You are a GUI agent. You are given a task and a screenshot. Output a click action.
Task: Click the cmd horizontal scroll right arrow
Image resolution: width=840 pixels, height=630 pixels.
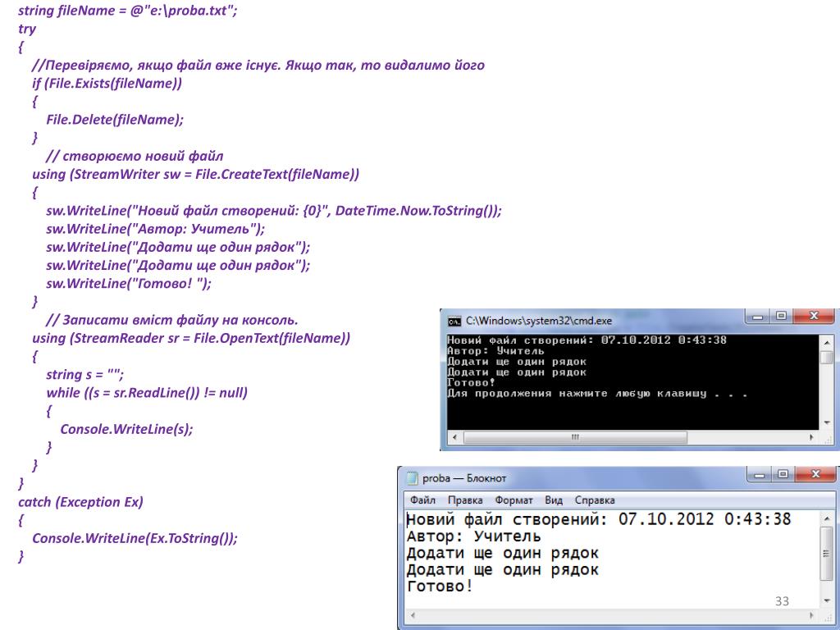point(811,437)
